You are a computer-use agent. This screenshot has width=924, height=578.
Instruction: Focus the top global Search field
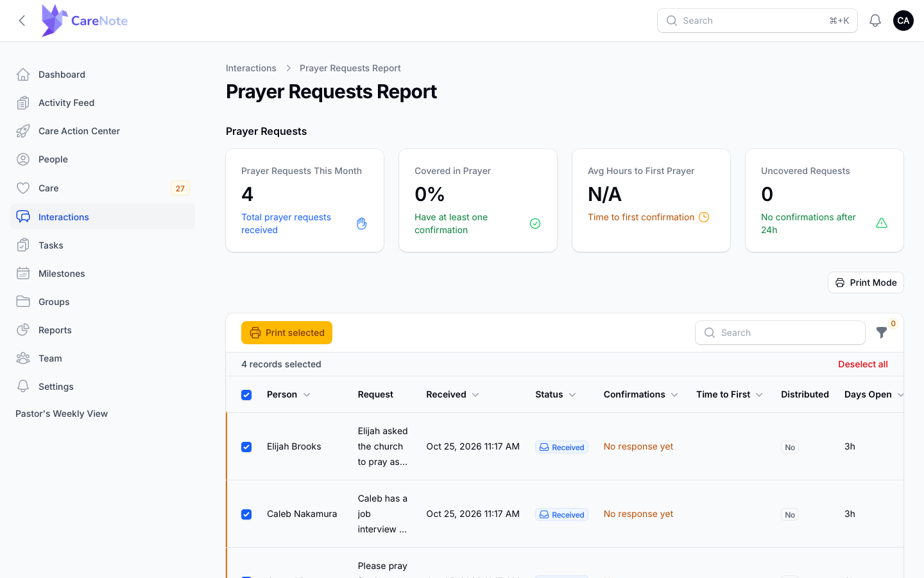(x=757, y=21)
